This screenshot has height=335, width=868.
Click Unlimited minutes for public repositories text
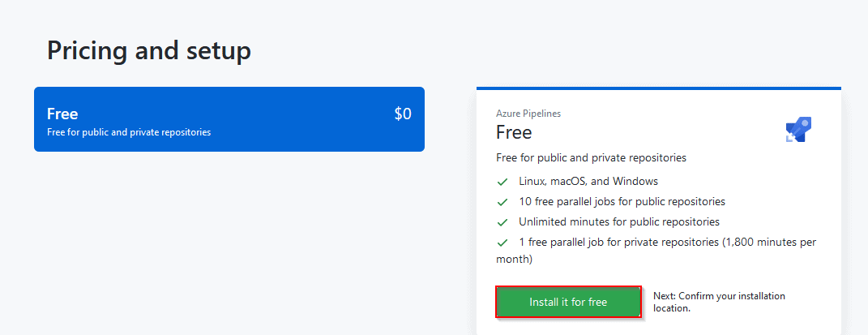(x=619, y=221)
